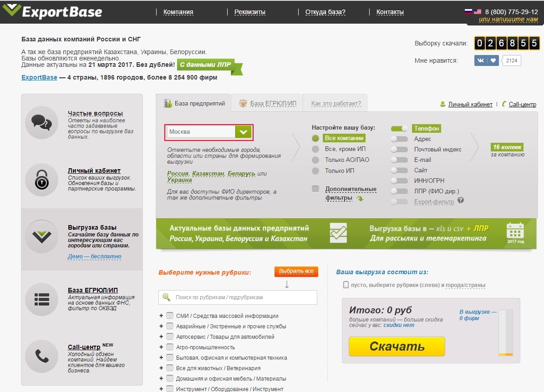Image resolution: width=544 pixels, height=392 pixels.
Task: Click the phone icon beside Call-центр link
Action: point(504,104)
